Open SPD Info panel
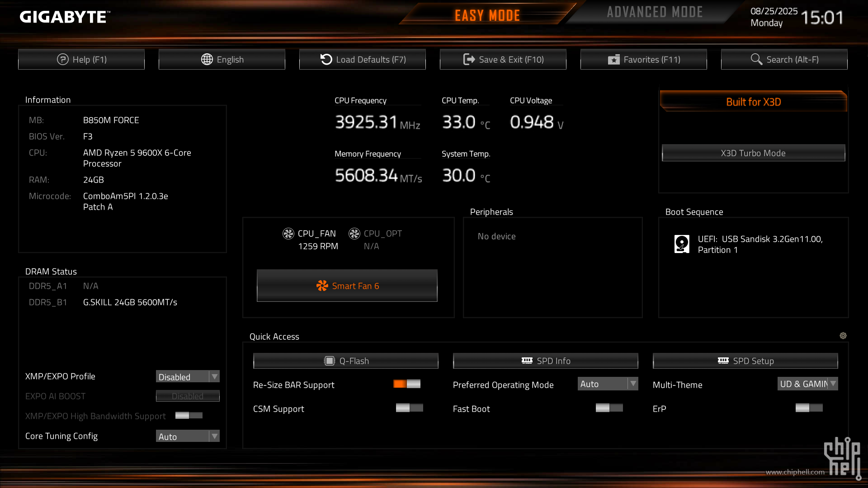868x488 pixels. click(546, 361)
